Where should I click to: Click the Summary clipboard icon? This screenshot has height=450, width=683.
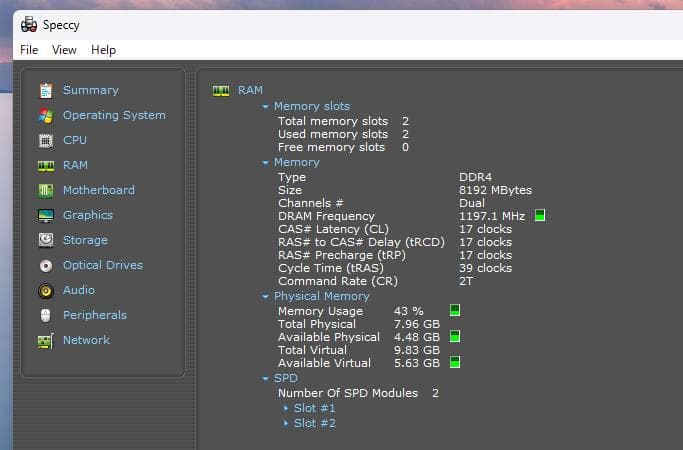click(46, 90)
